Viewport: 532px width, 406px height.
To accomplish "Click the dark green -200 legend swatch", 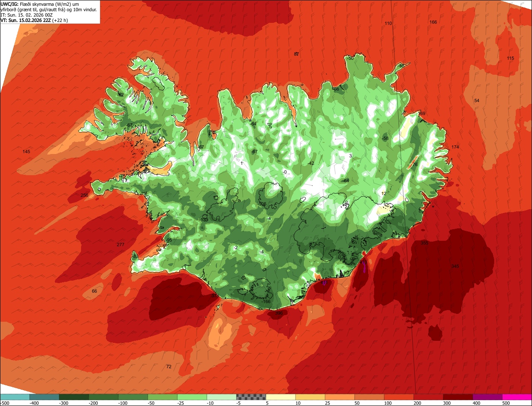I will click(x=103, y=397).
